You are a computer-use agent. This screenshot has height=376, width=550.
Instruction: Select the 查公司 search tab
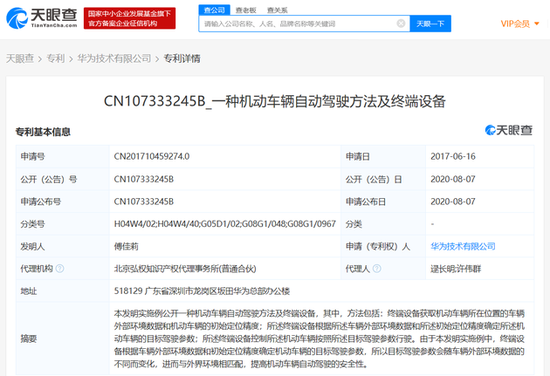[x=214, y=10]
